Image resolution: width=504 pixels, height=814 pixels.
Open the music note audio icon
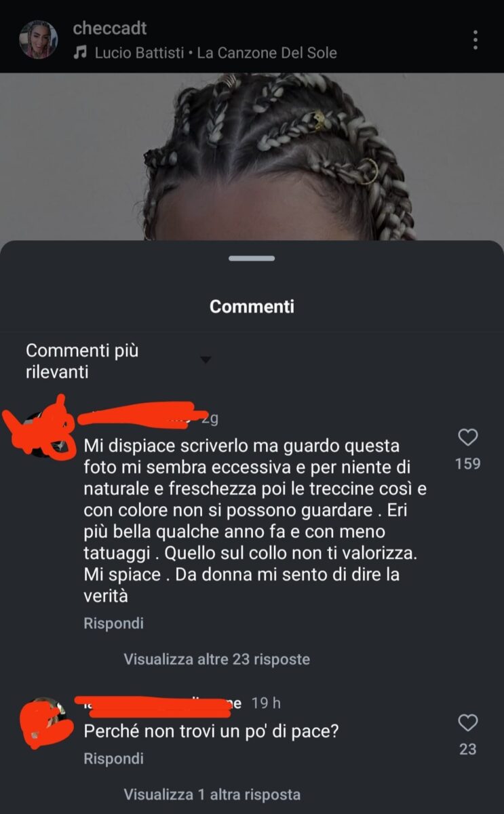(80, 52)
